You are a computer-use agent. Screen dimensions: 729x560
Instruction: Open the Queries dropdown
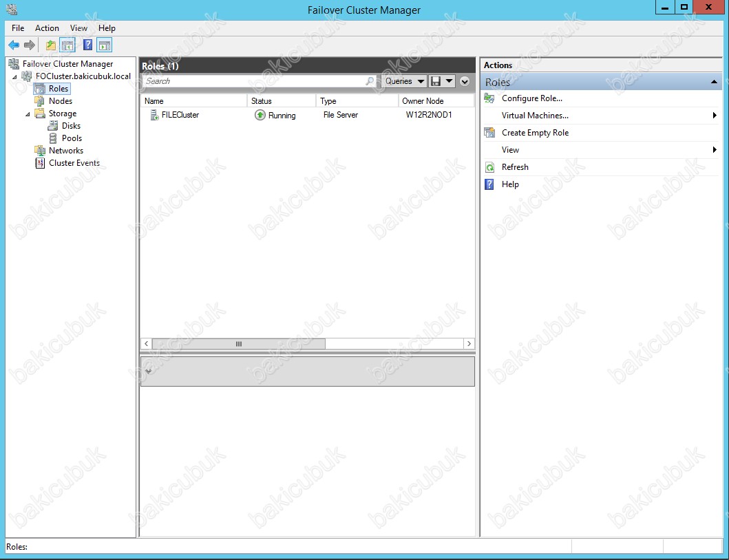[x=404, y=81]
